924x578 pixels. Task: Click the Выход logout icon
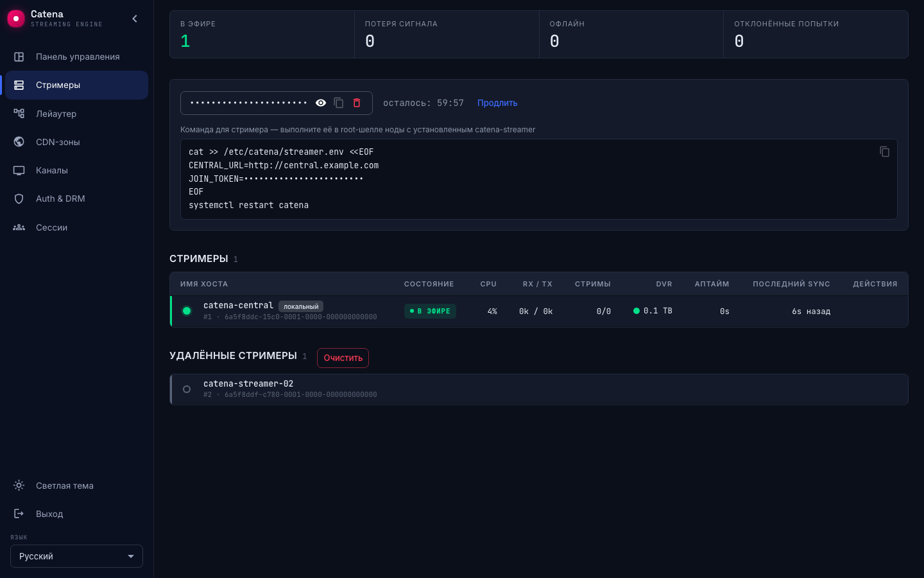19,514
